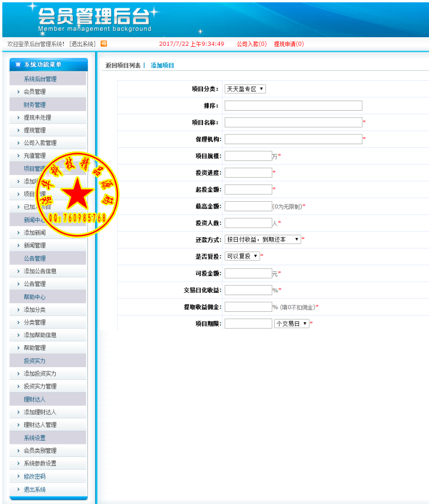This screenshot has width=429, height=504.
Task: Click the 投资人数 input field
Action: (x=248, y=223)
